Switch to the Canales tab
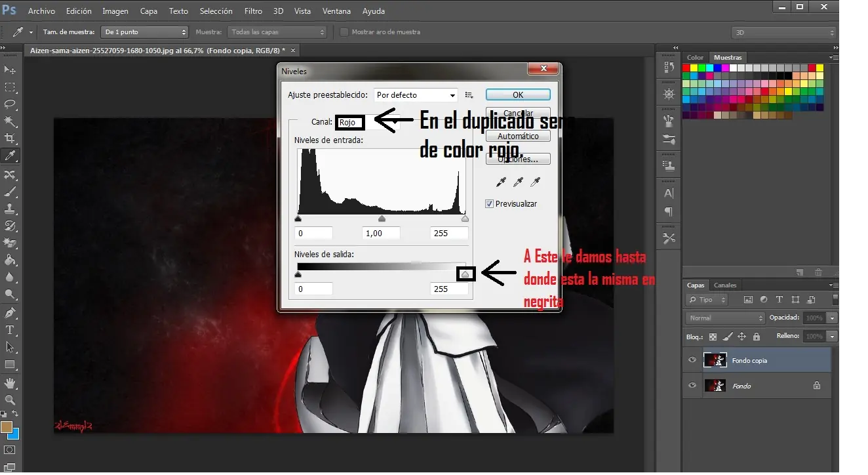The width and height of the screenshot is (868, 475). click(725, 285)
